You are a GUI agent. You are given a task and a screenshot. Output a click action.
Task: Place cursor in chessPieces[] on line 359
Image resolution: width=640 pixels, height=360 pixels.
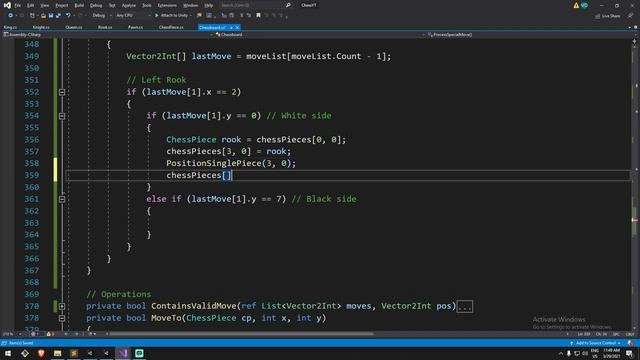[x=199, y=175]
